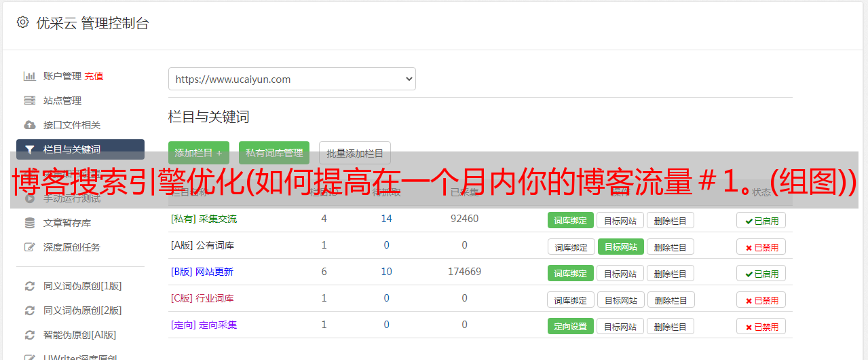Screen dimensions: 868x360
Task: Click the pending value 10 in 网站更新 row
Action: (x=387, y=272)
